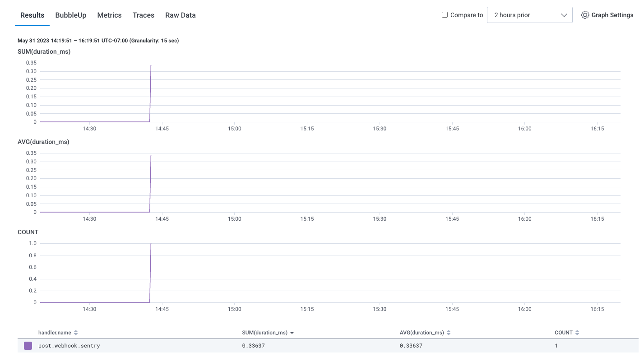Sort results by AVG(duration_ms)

(x=449, y=332)
